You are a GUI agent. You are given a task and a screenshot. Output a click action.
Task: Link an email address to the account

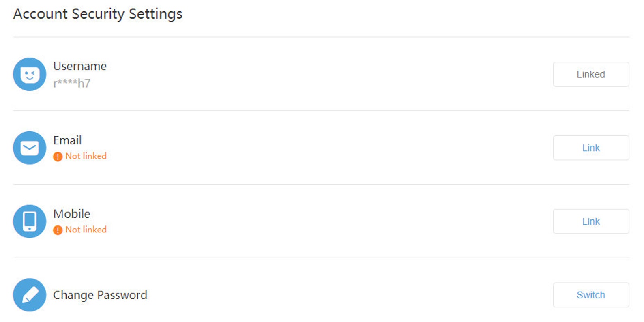(591, 148)
